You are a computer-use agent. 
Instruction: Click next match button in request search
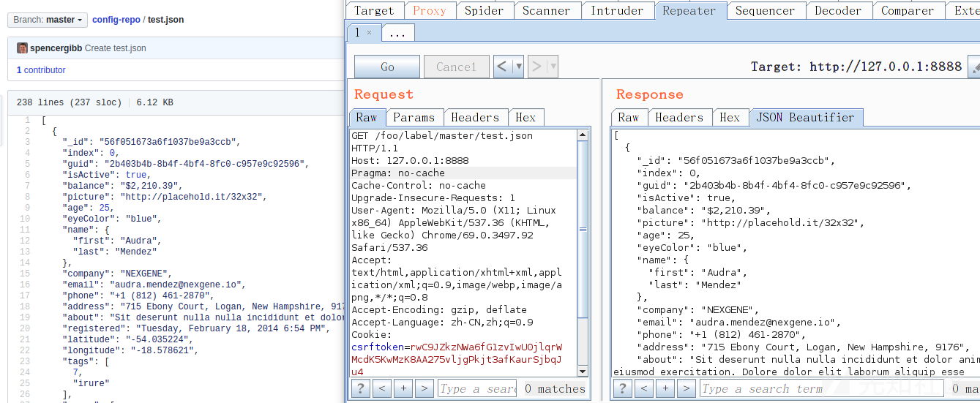tap(424, 388)
